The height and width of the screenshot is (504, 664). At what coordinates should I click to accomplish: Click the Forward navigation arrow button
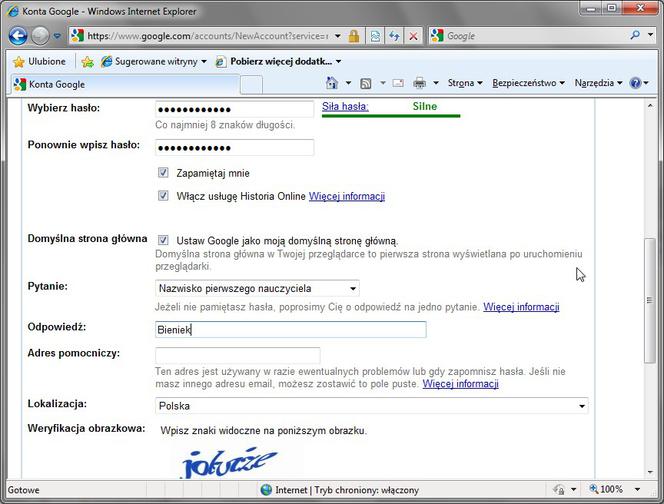[x=40, y=36]
